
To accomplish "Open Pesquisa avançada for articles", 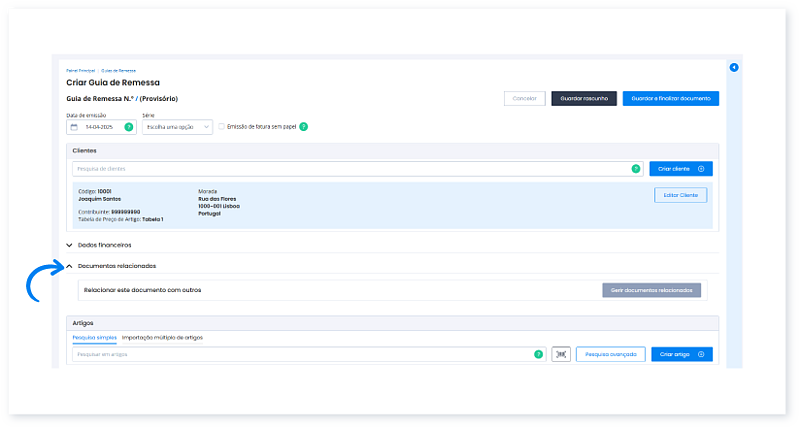I will (x=611, y=354).
